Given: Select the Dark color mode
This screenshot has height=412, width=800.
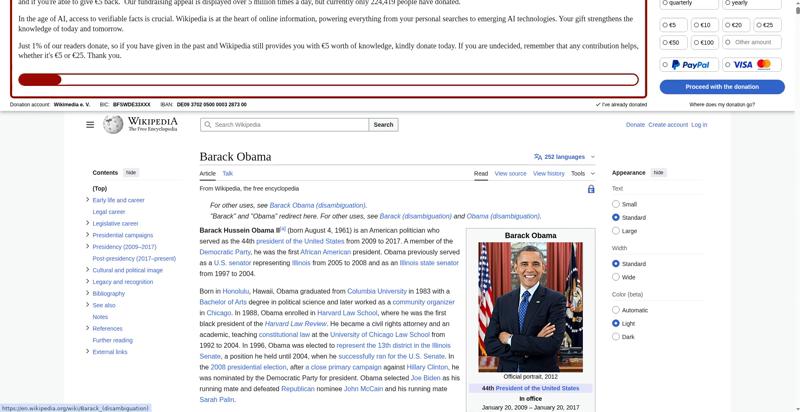Looking at the screenshot, I should pyautogui.click(x=616, y=337).
